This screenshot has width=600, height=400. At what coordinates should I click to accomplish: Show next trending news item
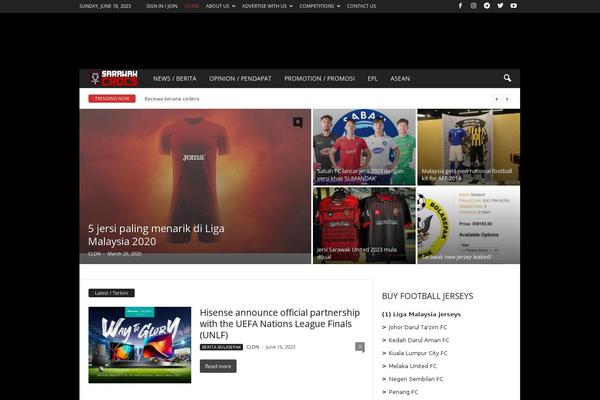[x=510, y=99]
